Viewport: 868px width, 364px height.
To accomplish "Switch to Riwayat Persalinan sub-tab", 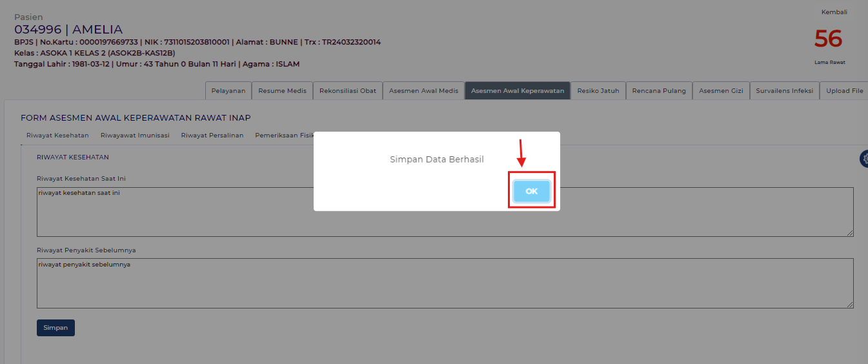I will pyautogui.click(x=212, y=136).
